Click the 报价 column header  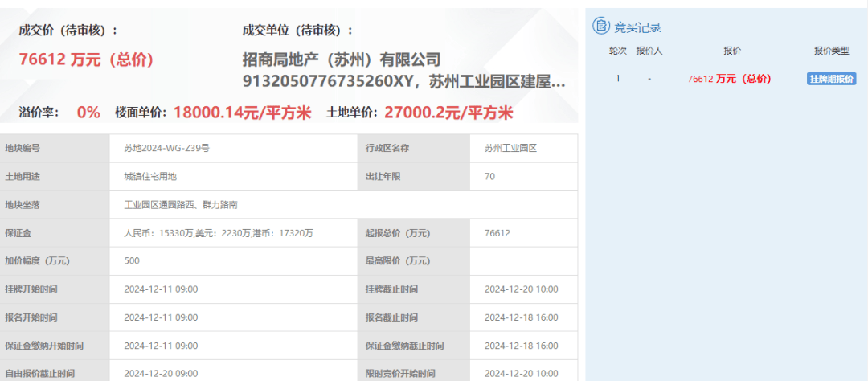[732, 51]
